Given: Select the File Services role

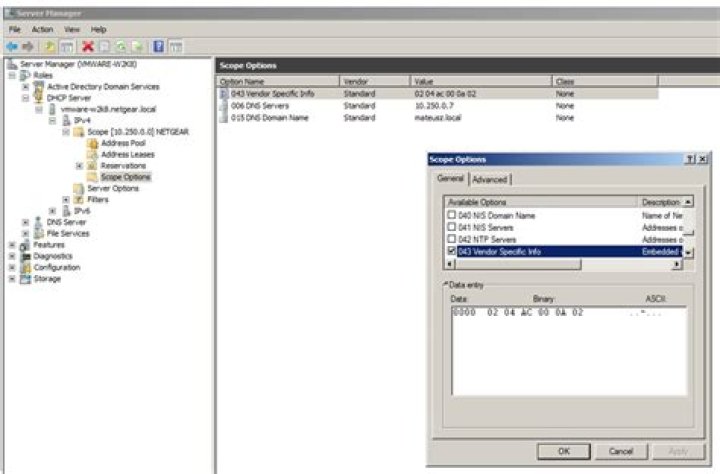Looking at the screenshot, I should pyautogui.click(x=68, y=233).
